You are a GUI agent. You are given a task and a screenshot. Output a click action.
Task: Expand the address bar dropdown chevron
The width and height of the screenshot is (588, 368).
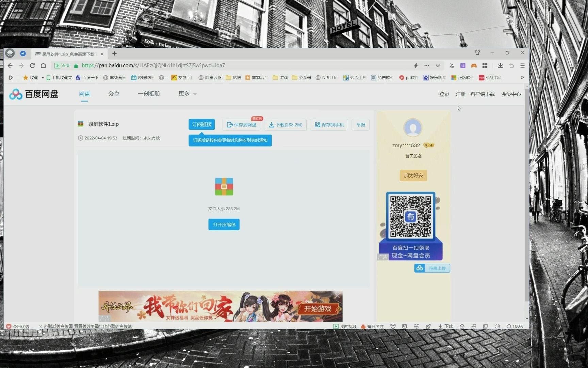coord(438,65)
